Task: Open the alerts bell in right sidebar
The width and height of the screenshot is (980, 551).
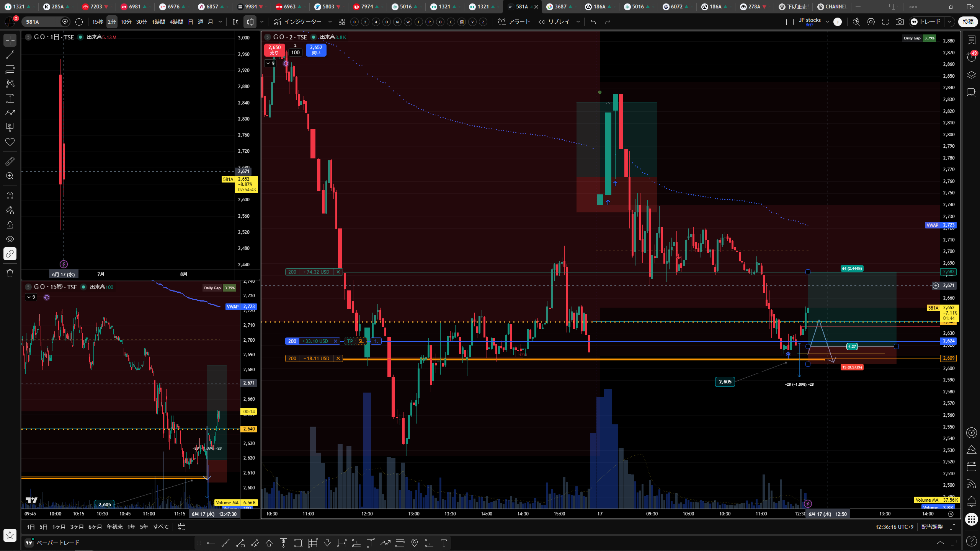Action: coord(971,501)
